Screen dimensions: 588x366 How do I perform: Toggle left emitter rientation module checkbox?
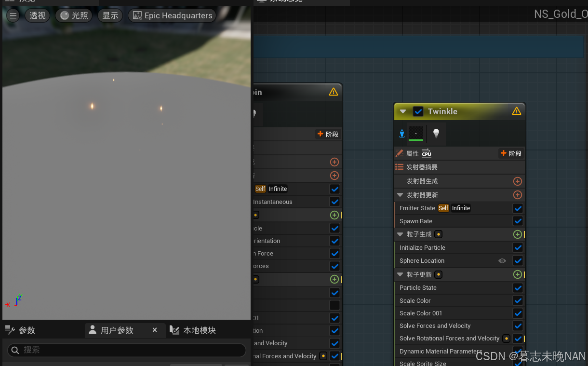(335, 241)
